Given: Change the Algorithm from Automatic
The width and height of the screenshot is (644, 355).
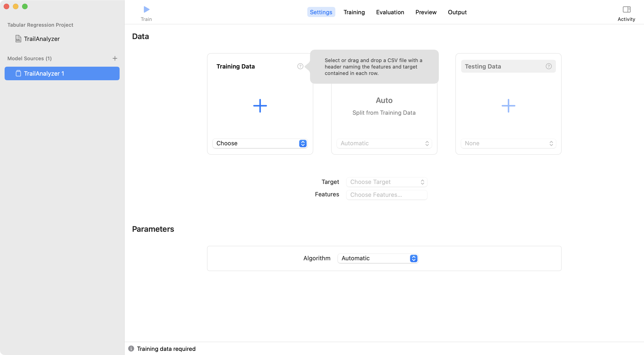Looking at the screenshot, I should (x=378, y=258).
